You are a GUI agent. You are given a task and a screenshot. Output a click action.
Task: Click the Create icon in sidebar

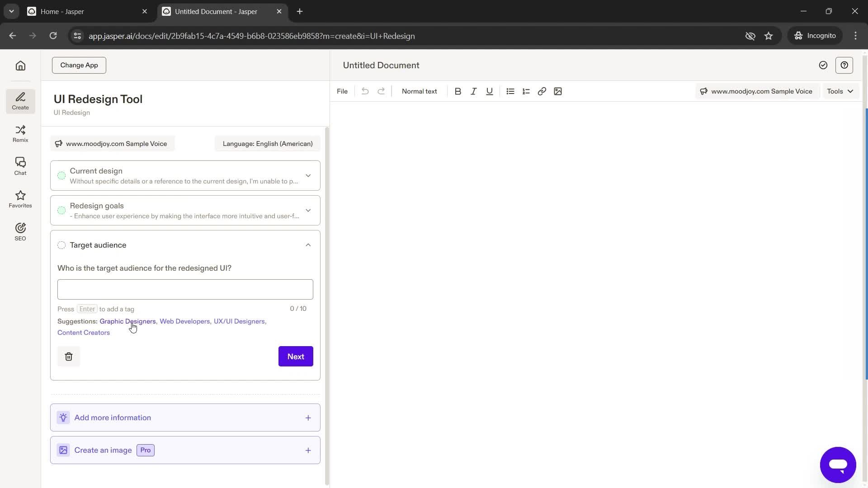click(x=20, y=100)
